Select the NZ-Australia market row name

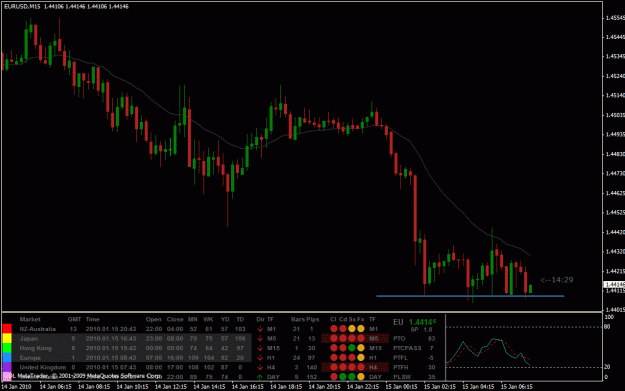37,329
